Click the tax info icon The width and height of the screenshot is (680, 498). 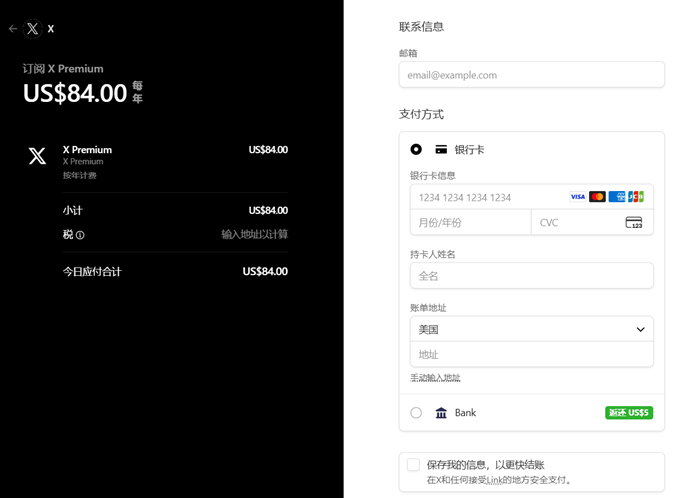(80, 235)
